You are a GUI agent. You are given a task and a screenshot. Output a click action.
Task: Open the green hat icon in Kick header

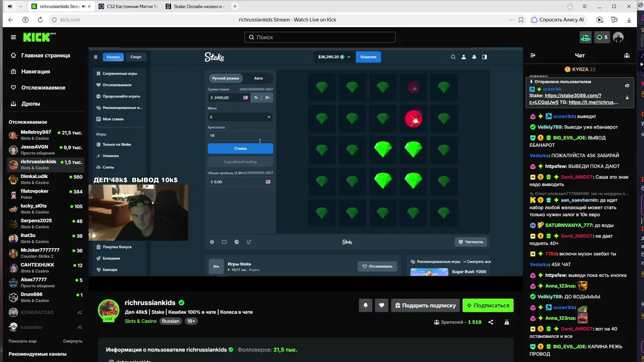click(586, 37)
